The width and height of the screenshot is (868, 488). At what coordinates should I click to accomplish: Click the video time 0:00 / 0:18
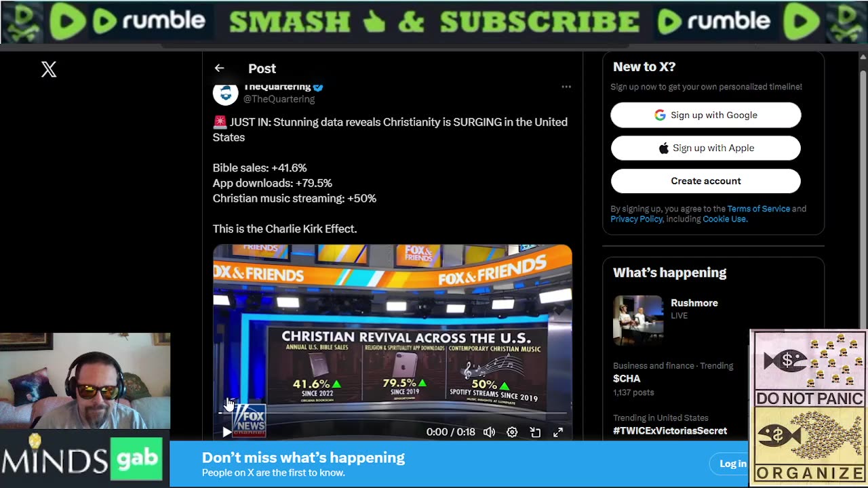click(x=450, y=432)
